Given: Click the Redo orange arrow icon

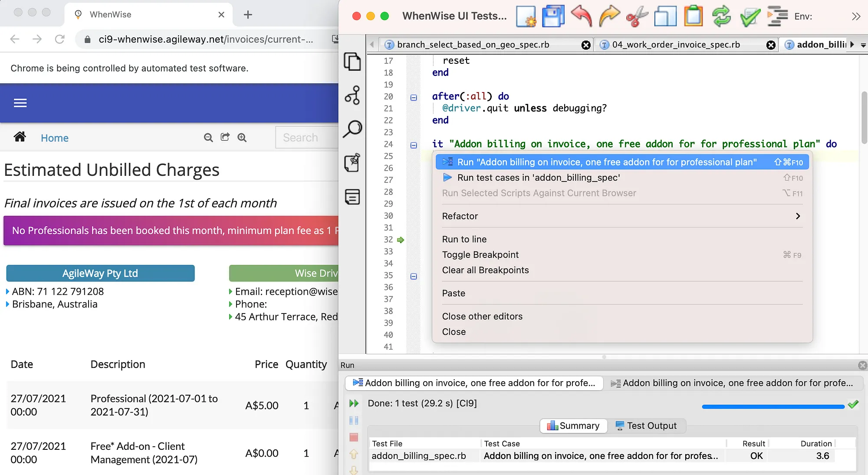Looking at the screenshot, I should coord(609,16).
